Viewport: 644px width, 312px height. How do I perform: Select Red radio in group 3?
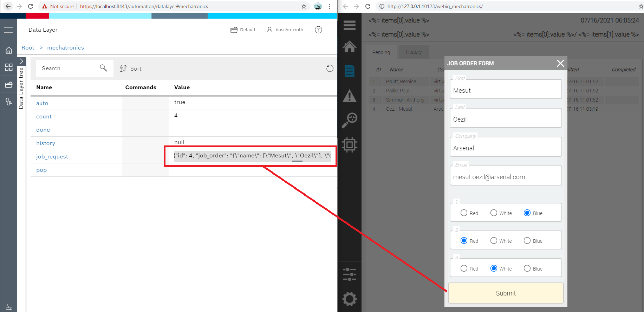coord(464,268)
